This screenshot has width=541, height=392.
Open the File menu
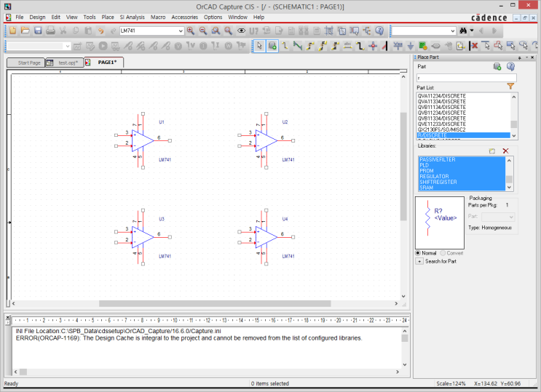pyautogui.click(x=20, y=17)
